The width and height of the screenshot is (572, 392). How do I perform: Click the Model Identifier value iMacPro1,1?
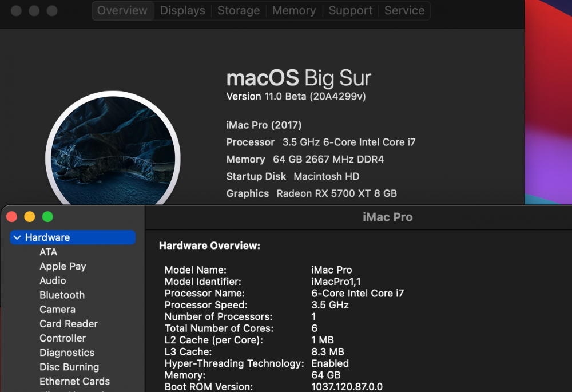pyautogui.click(x=336, y=282)
